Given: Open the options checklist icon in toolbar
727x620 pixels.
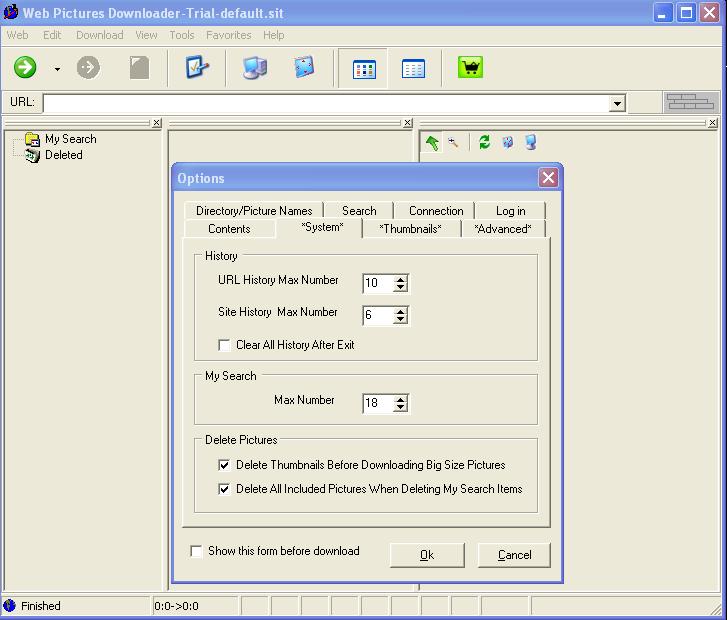Looking at the screenshot, I should pos(197,68).
